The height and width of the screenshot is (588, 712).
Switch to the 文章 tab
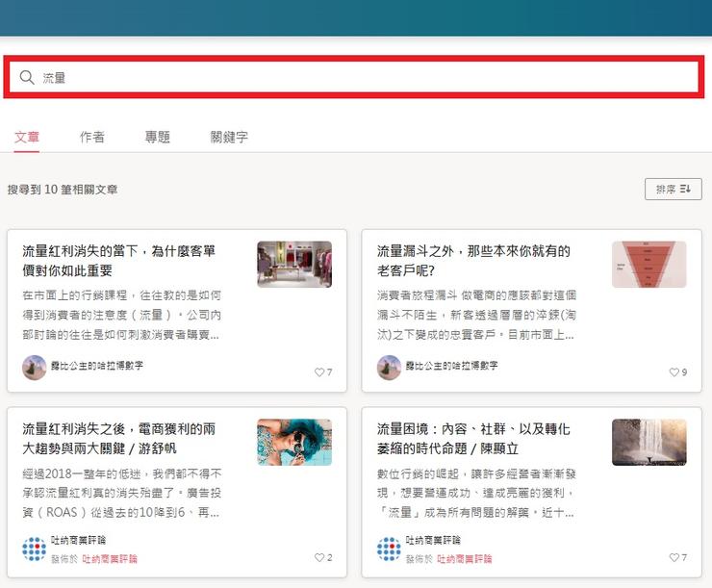[x=27, y=138]
